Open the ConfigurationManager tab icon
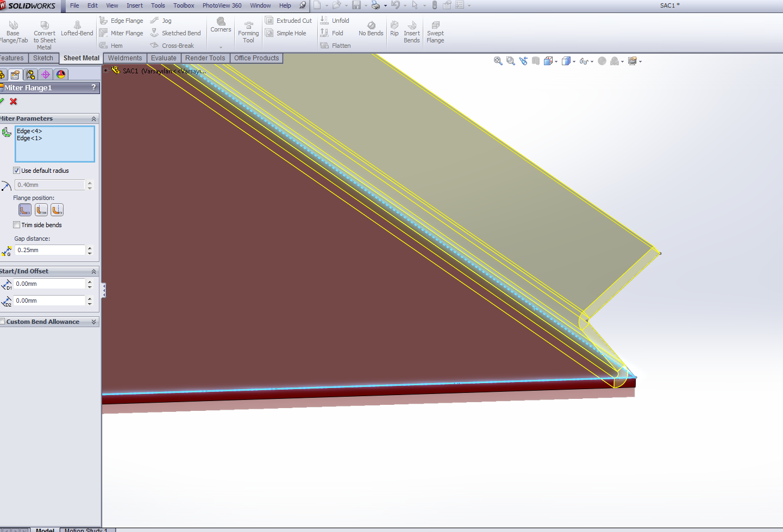 coord(30,74)
